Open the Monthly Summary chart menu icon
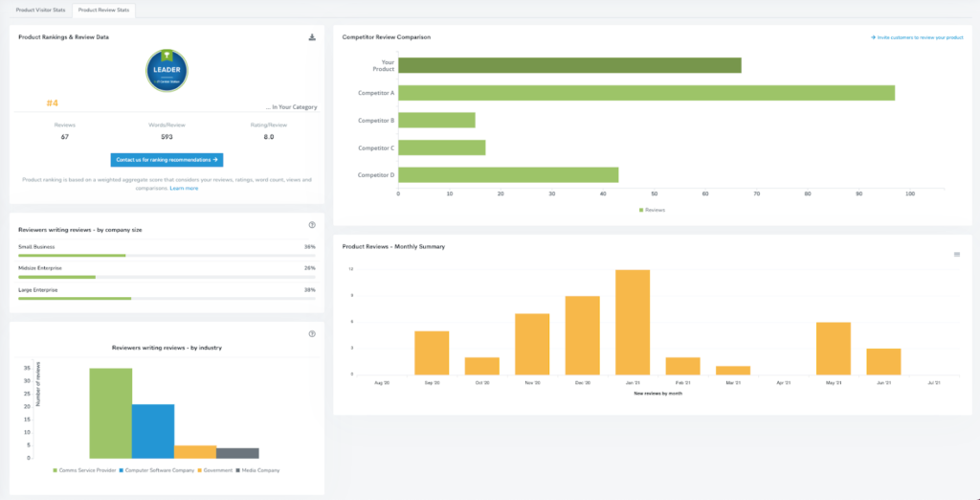Viewport: 980px width, 500px height. click(x=957, y=255)
